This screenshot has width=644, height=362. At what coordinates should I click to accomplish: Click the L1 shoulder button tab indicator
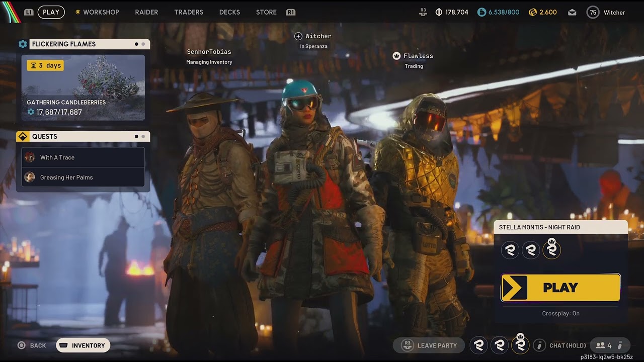[x=29, y=12]
